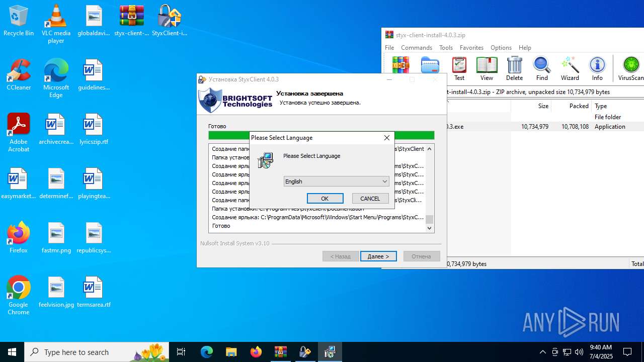Open the English language dropdown
The height and width of the screenshot is (362, 644).
[336, 182]
